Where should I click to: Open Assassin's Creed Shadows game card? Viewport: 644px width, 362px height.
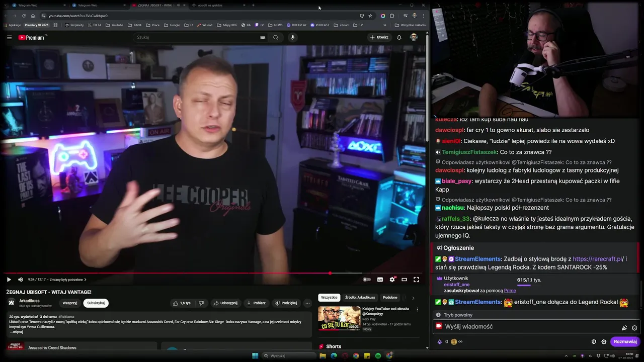click(x=82, y=346)
